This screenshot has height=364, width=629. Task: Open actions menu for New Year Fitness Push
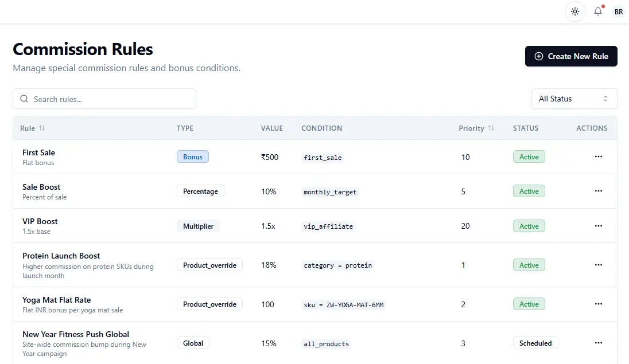[598, 343]
